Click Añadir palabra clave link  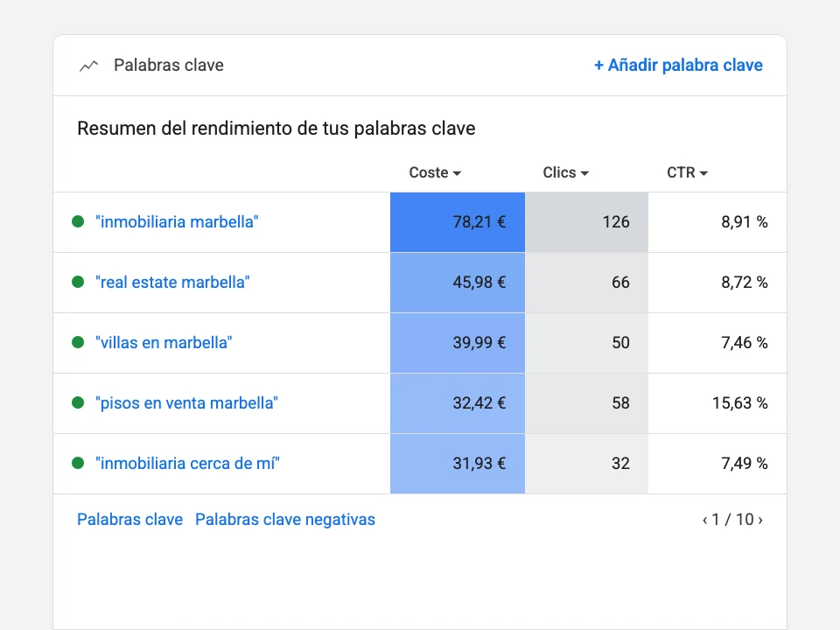(x=678, y=66)
